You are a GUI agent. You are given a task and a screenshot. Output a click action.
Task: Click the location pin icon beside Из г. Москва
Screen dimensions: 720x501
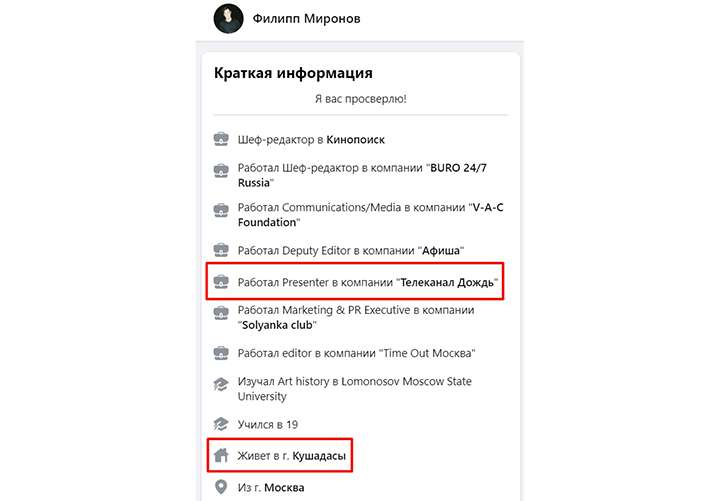point(221,487)
